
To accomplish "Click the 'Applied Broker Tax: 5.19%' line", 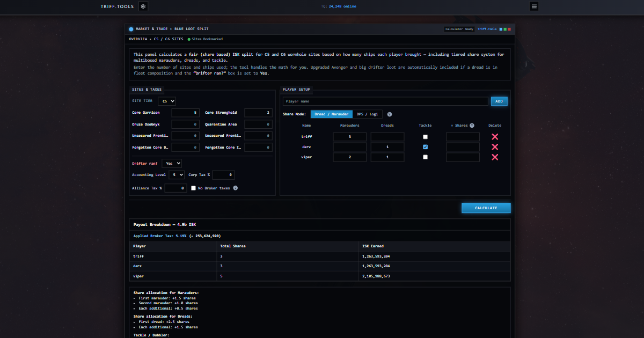I will (177, 236).
